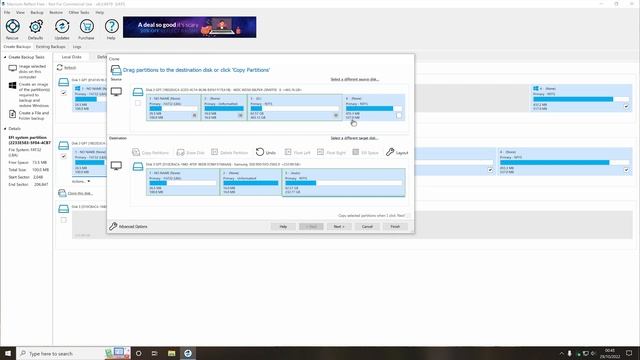Check for Updates via toolbar icon
This screenshot has height=360, width=640.
62,27
